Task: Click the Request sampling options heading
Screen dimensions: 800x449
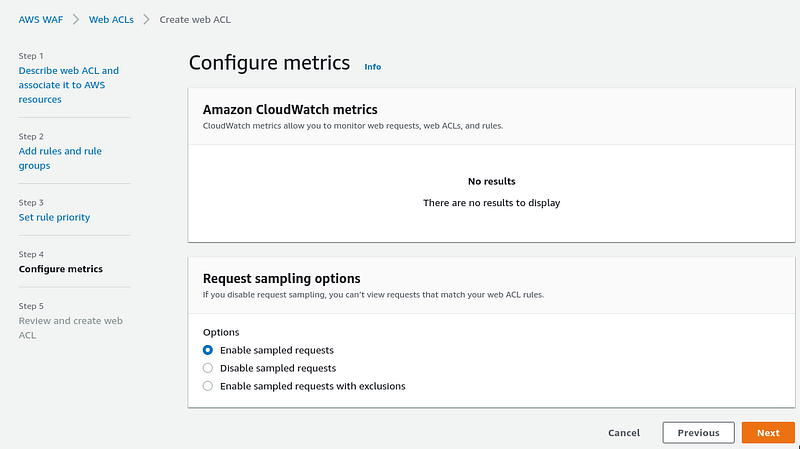Action: (x=282, y=278)
